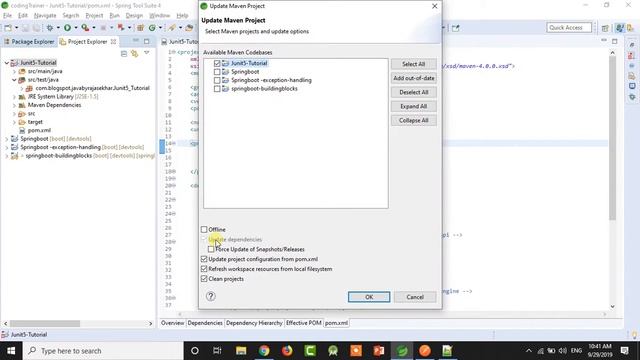640x360 pixels.
Task: Select pom.xml in the project tree
Action: 39,131
